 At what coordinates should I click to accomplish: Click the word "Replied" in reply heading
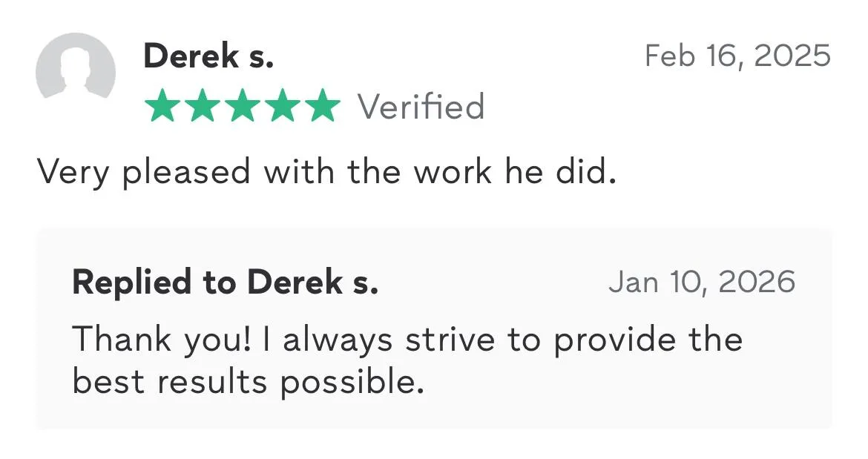131,283
